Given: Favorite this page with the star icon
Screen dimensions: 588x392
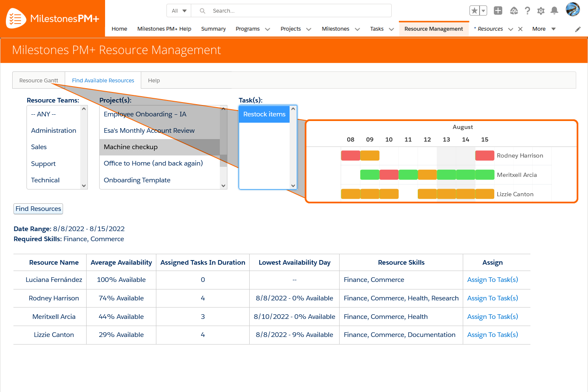Looking at the screenshot, I should click(475, 11).
